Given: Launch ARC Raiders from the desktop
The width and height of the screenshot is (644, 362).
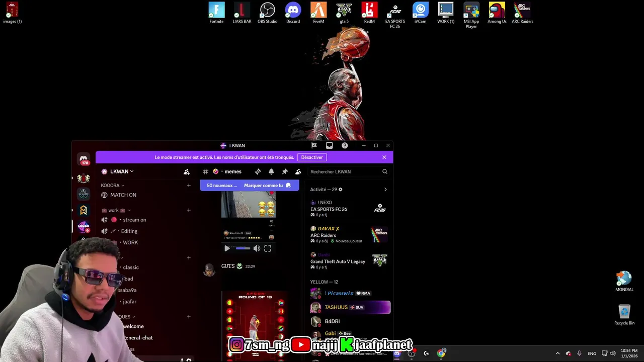Looking at the screenshot, I should [x=522, y=13].
